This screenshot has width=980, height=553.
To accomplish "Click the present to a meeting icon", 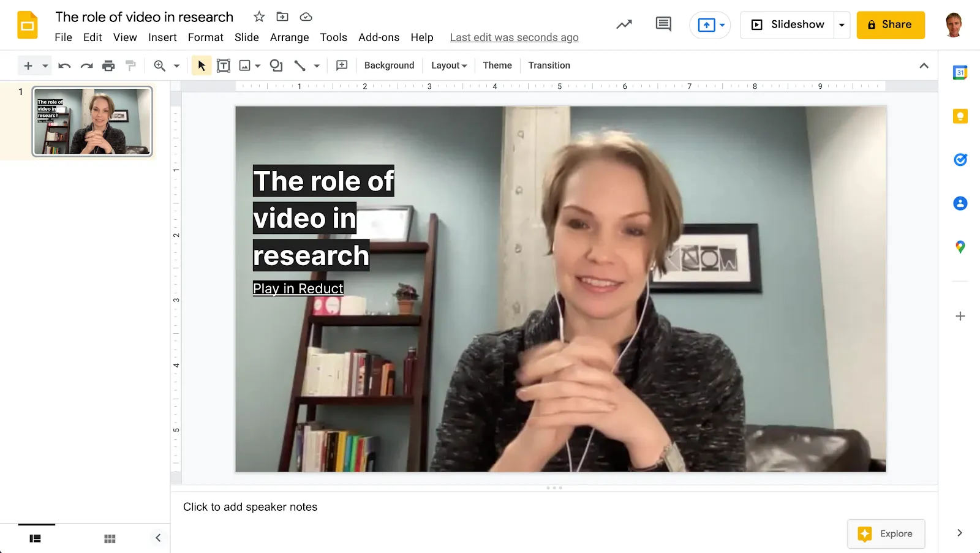I will tap(706, 25).
